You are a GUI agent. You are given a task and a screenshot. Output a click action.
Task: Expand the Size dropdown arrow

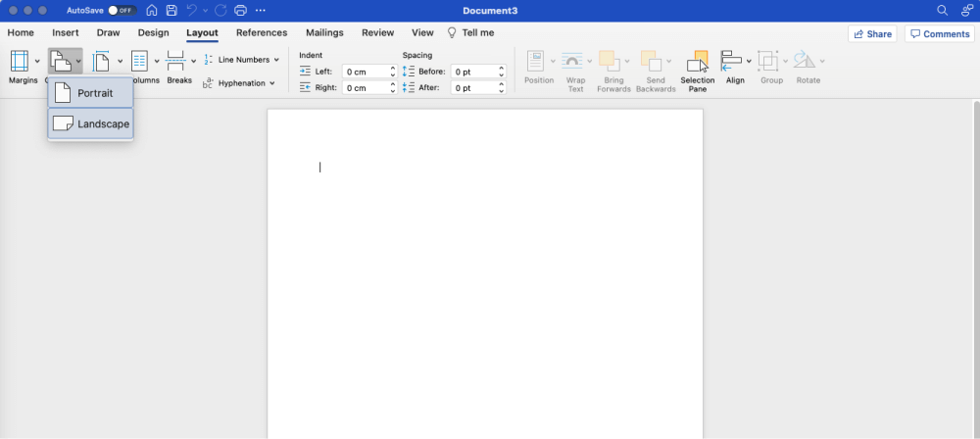120,62
